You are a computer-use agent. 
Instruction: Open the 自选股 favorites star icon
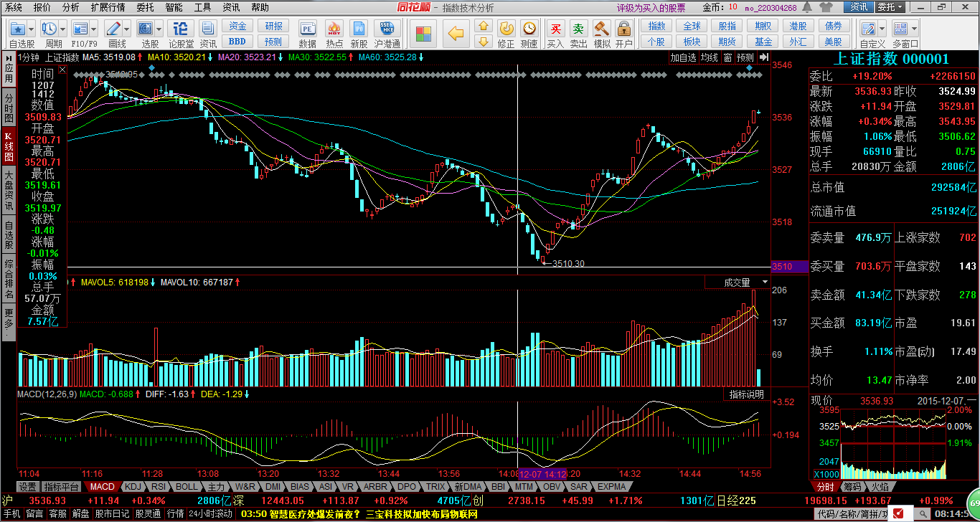[19, 29]
